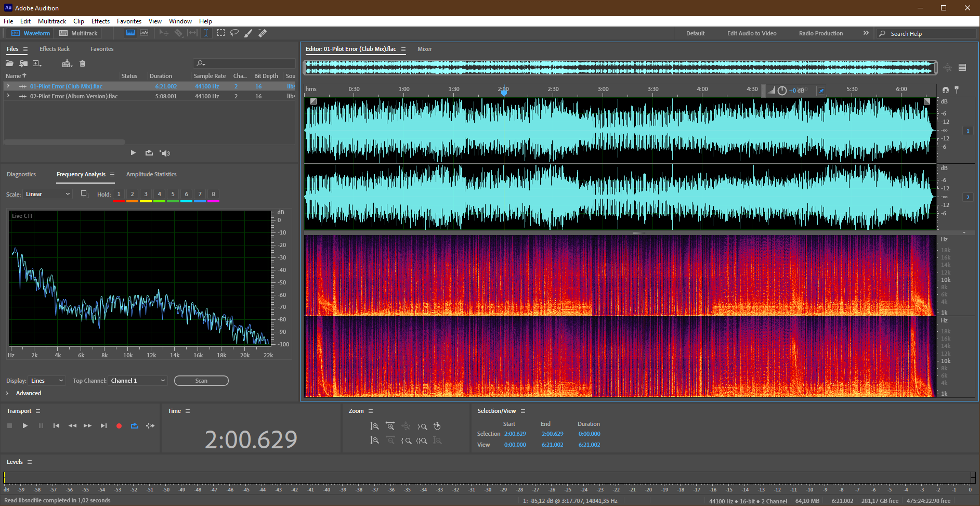
Task: Click Zoom In Amplitude icon
Action: pyautogui.click(x=374, y=426)
